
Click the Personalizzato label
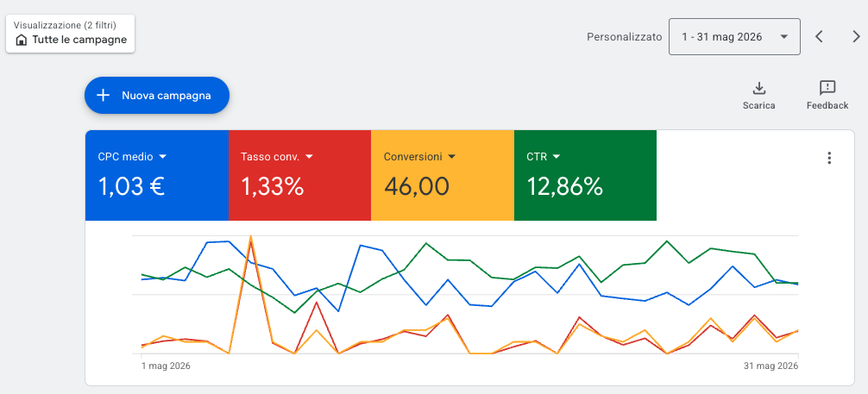625,37
